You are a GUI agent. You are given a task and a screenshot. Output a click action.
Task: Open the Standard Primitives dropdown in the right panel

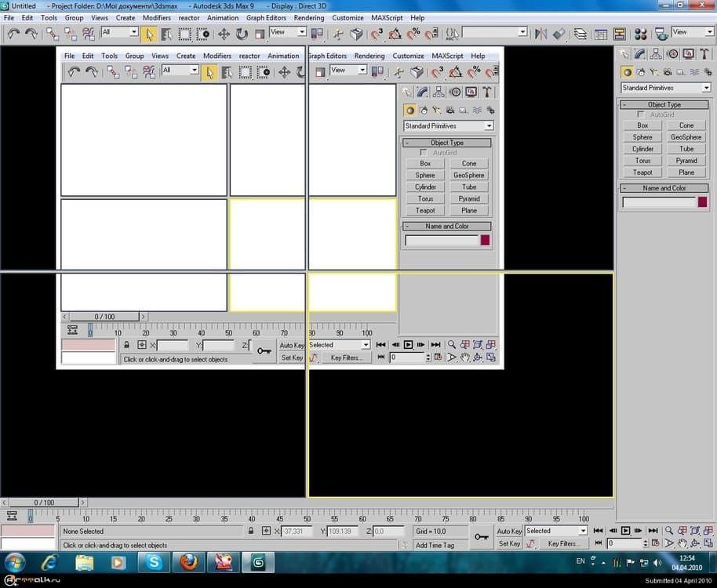click(665, 88)
